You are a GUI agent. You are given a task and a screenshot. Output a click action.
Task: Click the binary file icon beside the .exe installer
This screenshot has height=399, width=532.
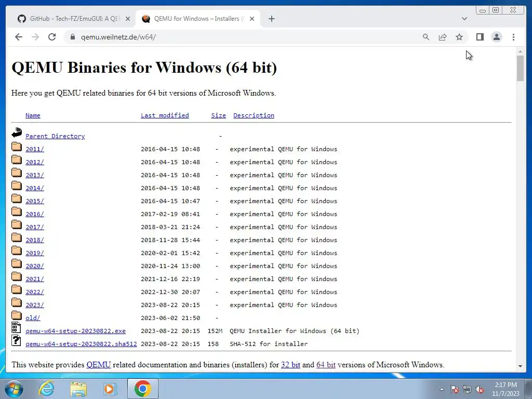[16, 327]
